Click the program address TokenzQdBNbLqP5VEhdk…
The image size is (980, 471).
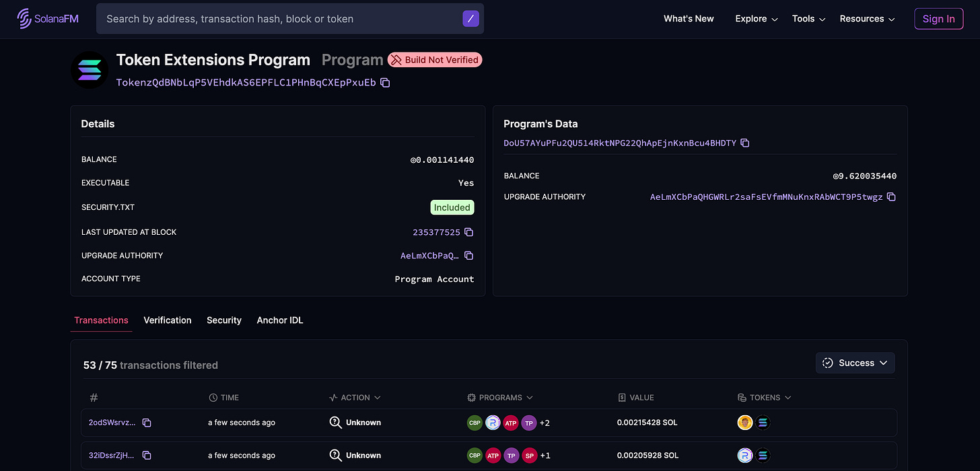[246, 83]
